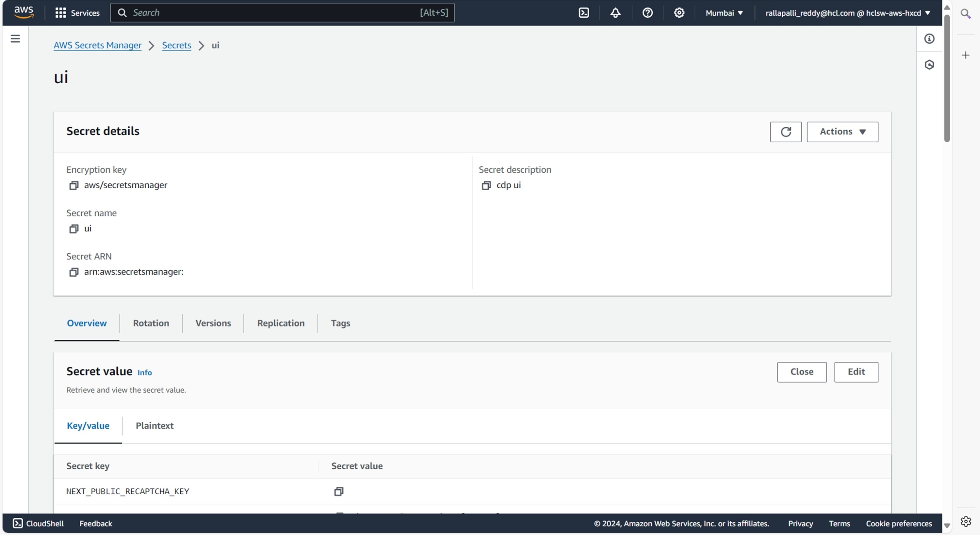Open the navigation hamburger menu
Image resolution: width=980 pixels, height=535 pixels.
coord(15,38)
